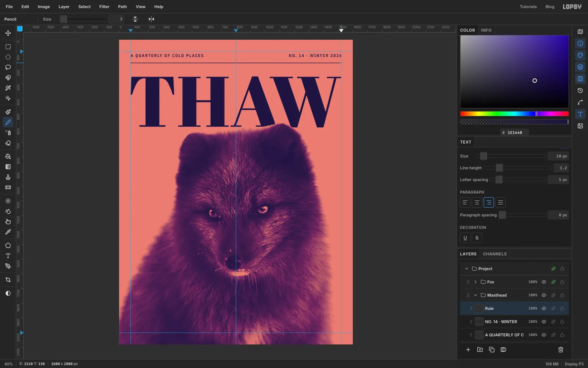
Task: Hide the Fox group layer
Action: tap(544, 282)
